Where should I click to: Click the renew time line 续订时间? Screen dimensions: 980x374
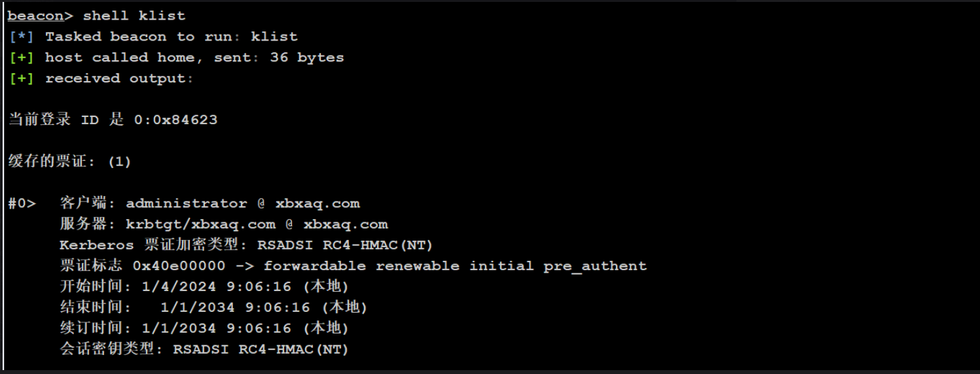(x=204, y=328)
